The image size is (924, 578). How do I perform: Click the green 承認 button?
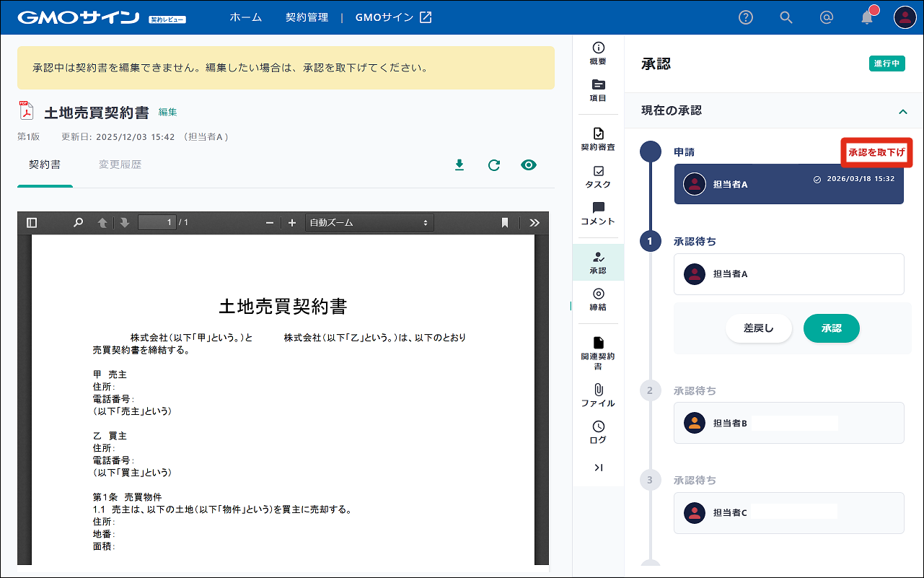coord(831,328)
